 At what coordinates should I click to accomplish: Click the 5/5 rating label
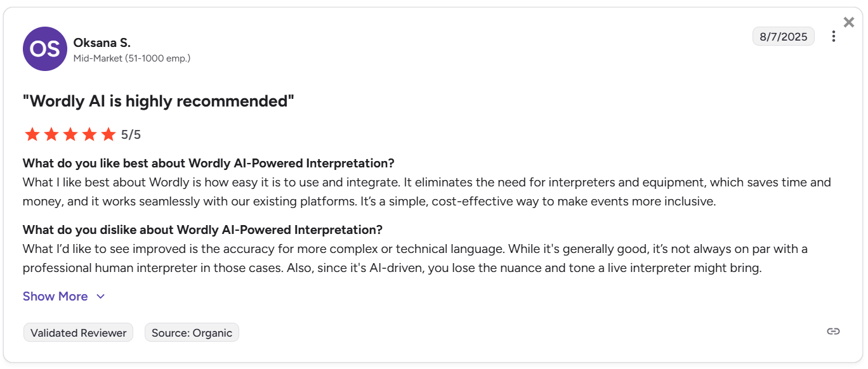(130, 134)
